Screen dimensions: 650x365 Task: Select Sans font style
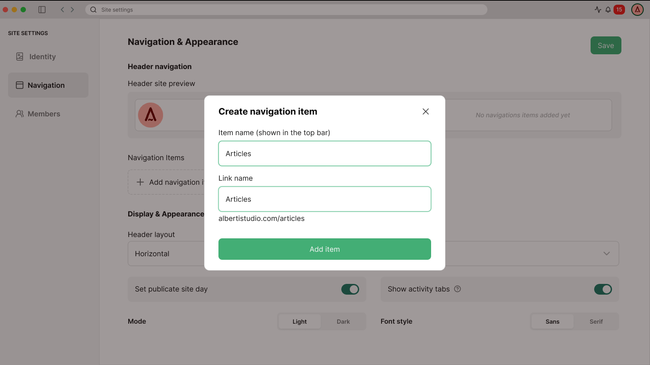552,321
